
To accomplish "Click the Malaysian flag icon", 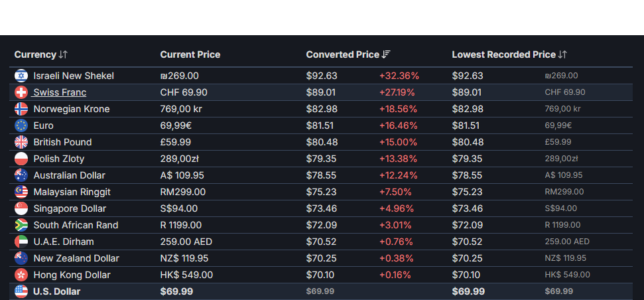I will 21,192.
